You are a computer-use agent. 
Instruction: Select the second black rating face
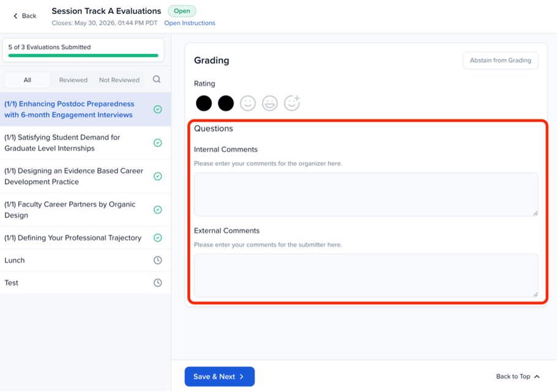coord(226,103)
